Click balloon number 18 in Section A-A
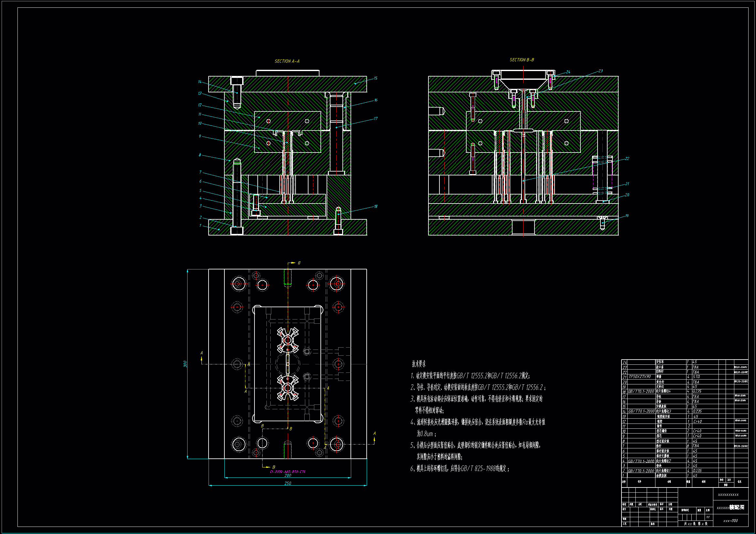 point(375,207)
